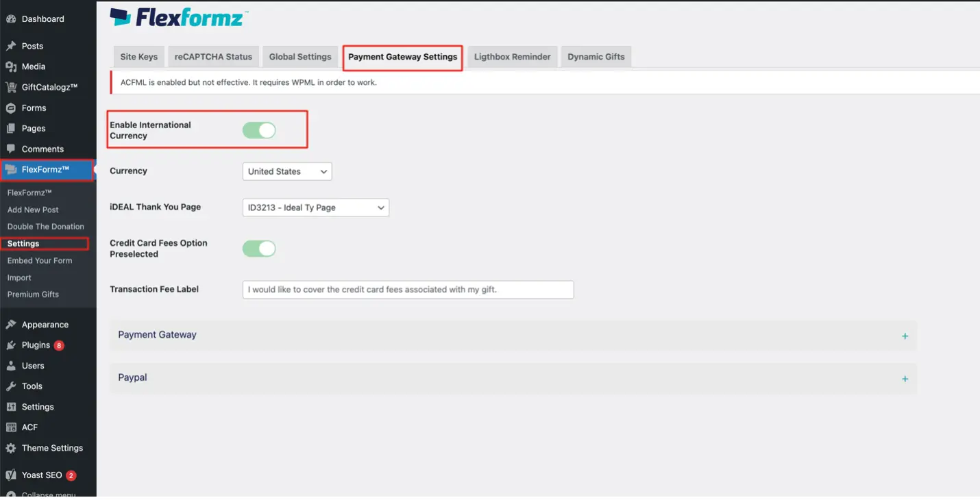Image resolution: width=980 pixels, height=500 pixels.
Task: Open the Double The Donation submenu link
Action: pyautogui.click(x=46, y=227)
